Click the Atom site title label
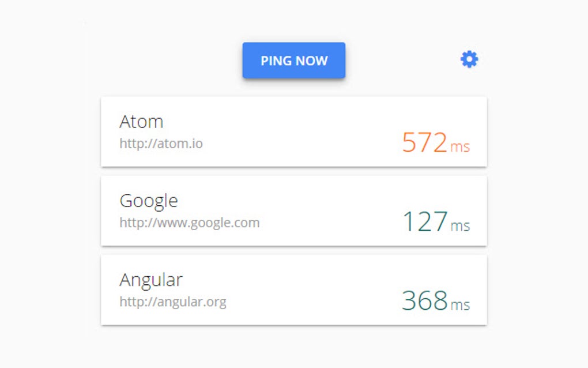Viewport: 588px width, 368px height. pos(141,122)
